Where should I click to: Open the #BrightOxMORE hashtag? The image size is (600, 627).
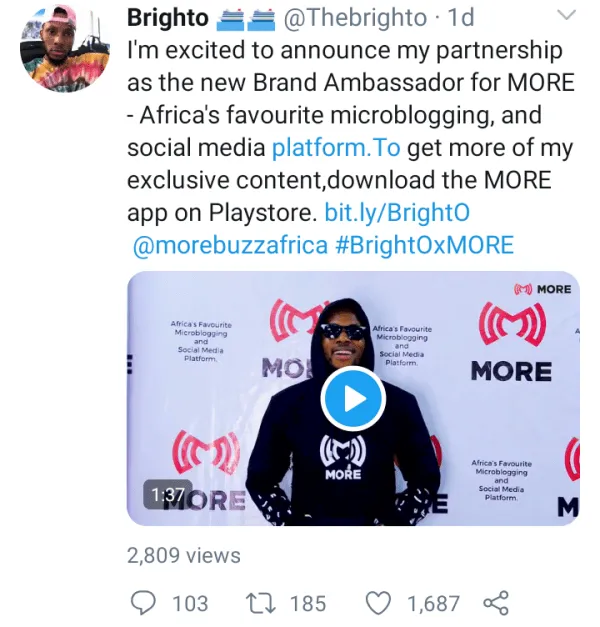[425, 245]
